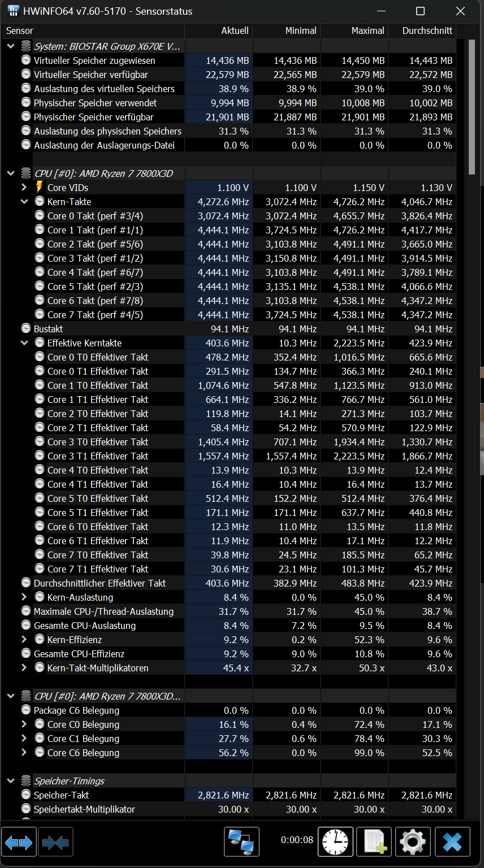This screenshot has height=868, width=484.
Task: Click the chip icon beside Speicher-Timings
Action: (26, 780)
